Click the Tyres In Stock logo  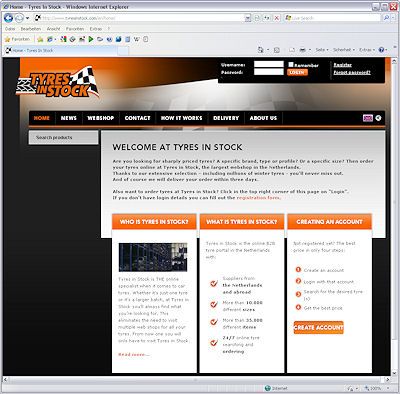(58, 82)
